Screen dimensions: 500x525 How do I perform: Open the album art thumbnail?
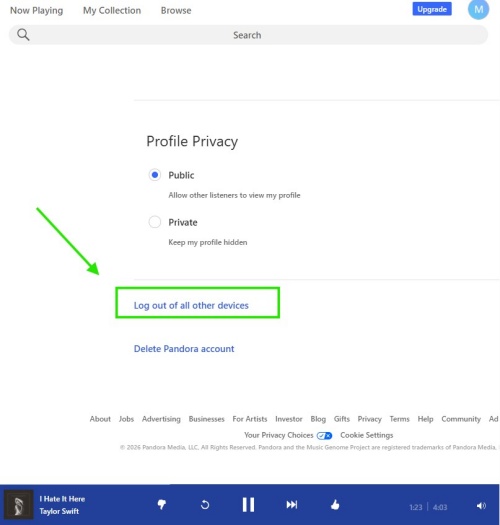pos(18,505)
